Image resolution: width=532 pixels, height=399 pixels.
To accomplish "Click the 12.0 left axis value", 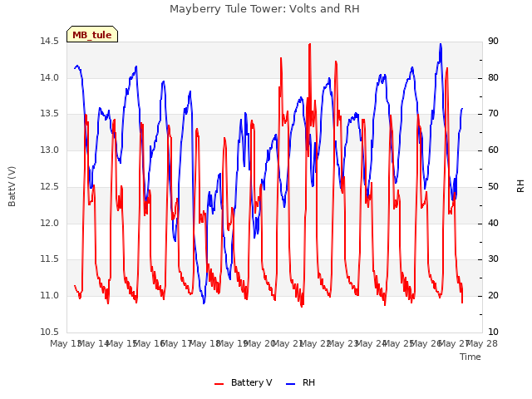I will click(x=49, y=223).
